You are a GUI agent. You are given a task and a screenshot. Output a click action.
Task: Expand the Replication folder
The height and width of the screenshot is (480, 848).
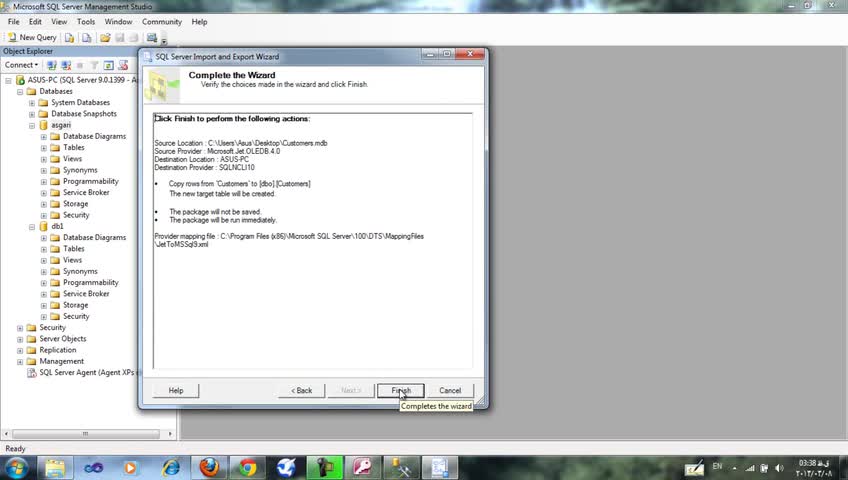(20, 351)
